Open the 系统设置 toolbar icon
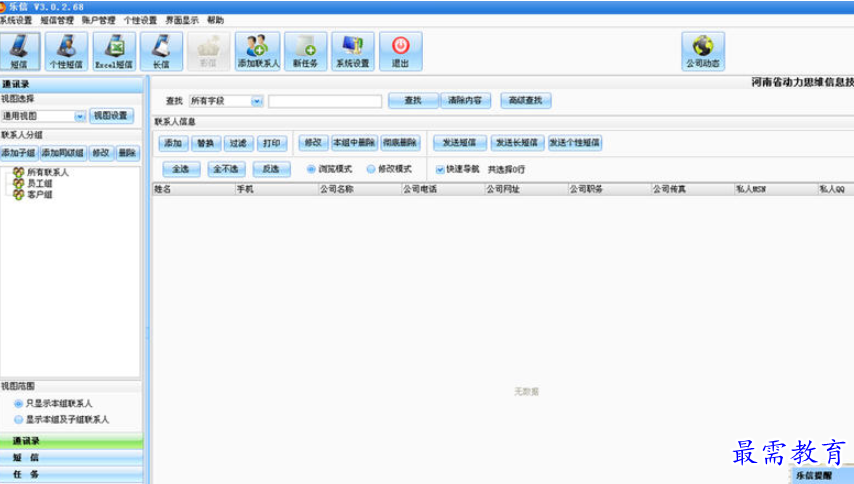854x484 pixels. pyautogui.click(x=353, y=51)
